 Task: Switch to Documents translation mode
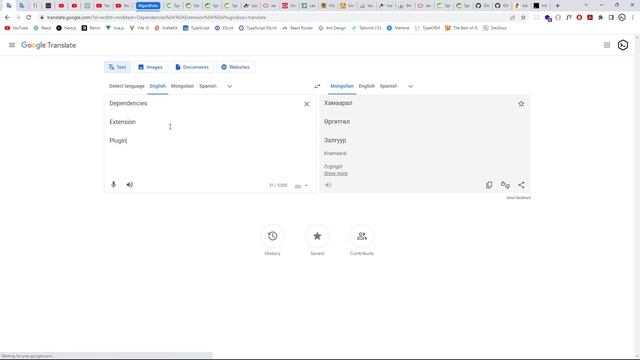pyautogui.click(x=192, y=67)
